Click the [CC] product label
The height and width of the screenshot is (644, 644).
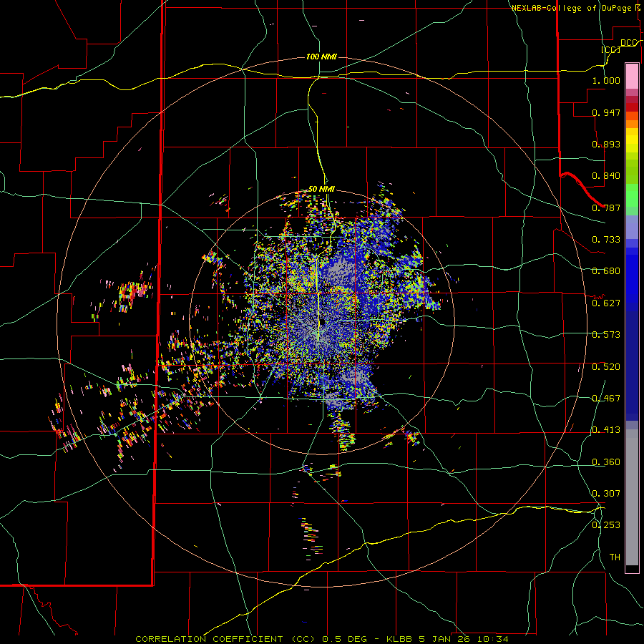[x=610, y=49]
